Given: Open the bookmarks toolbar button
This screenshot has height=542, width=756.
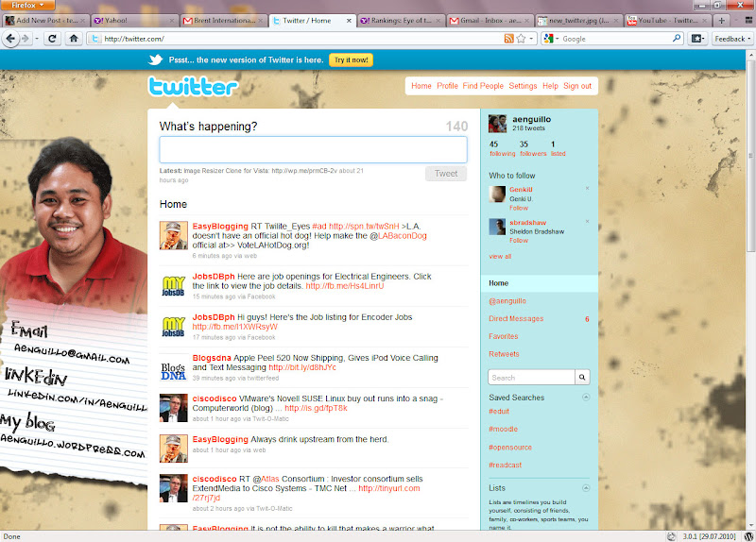Looking at the screenshot, I should [697, 39].
